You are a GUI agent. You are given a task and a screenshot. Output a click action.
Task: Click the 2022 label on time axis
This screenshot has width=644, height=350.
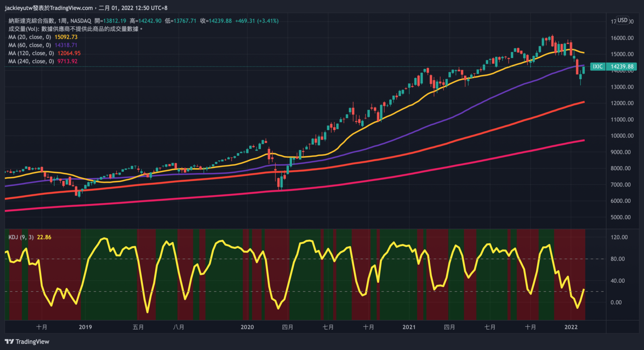pos(571,327)
